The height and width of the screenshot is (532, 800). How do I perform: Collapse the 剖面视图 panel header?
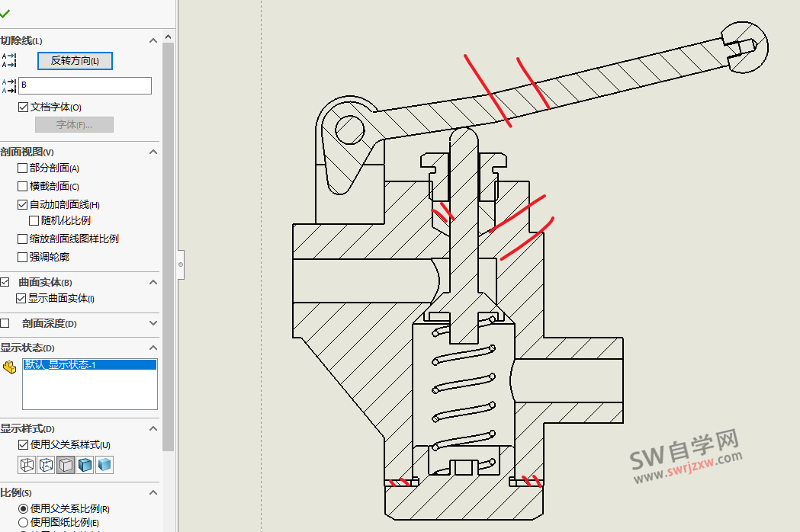coord(153,151)
